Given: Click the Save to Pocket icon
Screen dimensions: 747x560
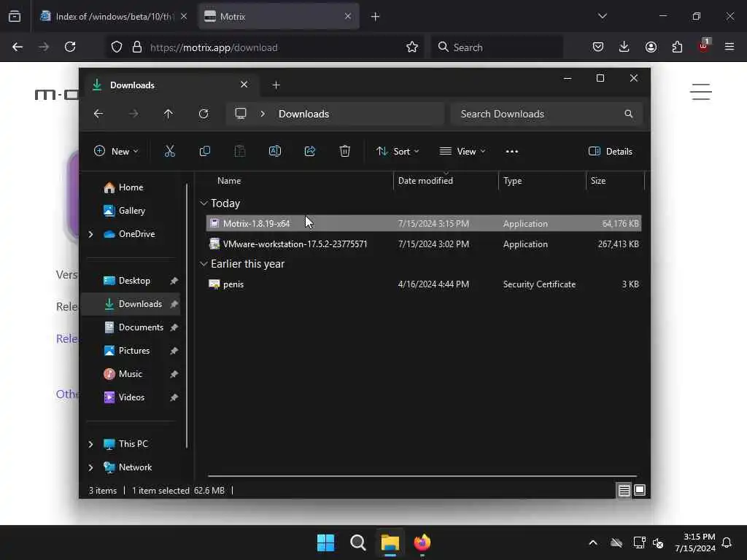Looking at the screenshot, I should (598, 47).
